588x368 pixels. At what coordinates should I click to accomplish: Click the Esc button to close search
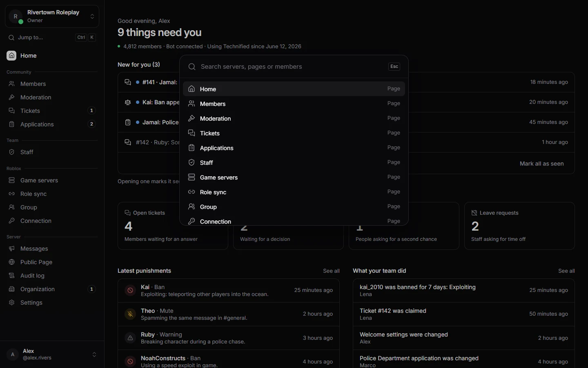click(394, 67)
